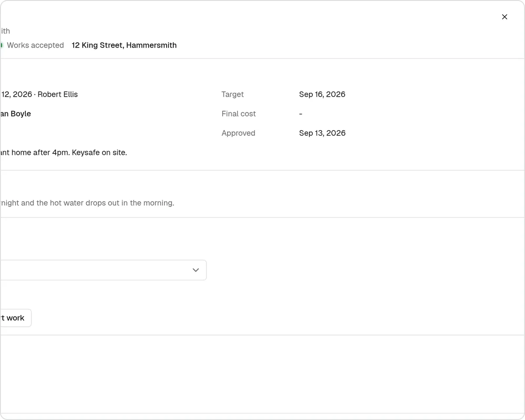525x420 pixels.
Task: Click the hot water issue description text
Action: (87, 203)
